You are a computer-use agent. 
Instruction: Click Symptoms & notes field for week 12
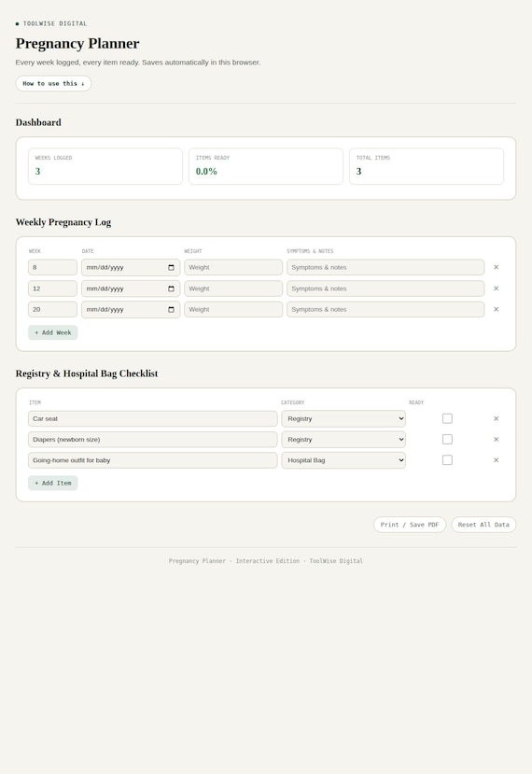pyautogui.click(x=385, y=288)
